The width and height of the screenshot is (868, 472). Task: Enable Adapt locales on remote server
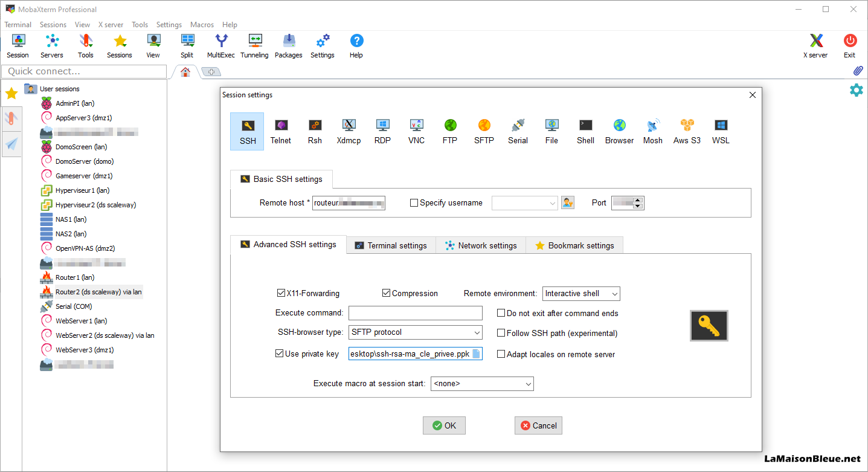pos(501,354)
